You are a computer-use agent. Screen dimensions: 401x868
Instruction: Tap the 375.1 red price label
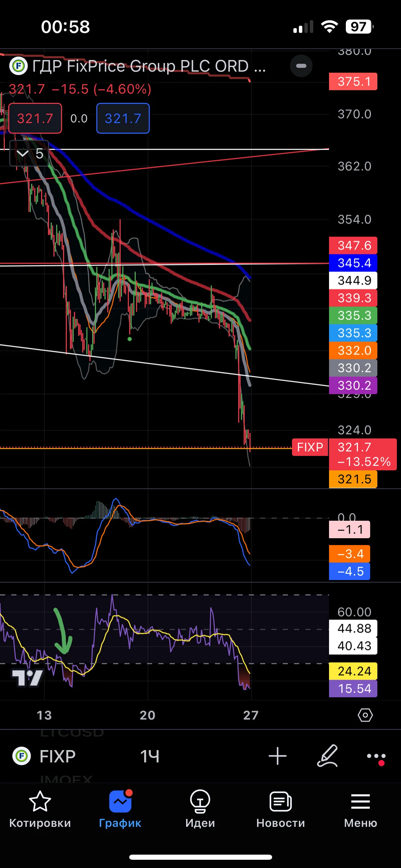[353, 82]
